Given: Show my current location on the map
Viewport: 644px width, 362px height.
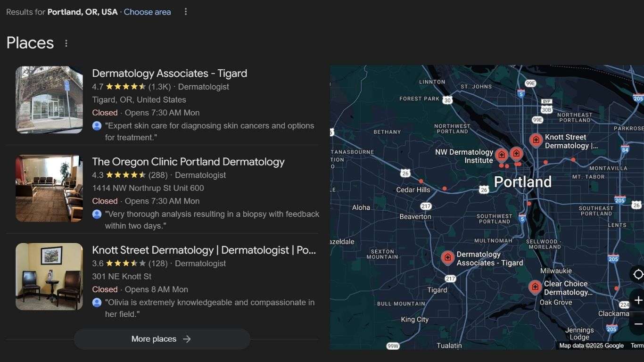Looking at the screenshot, I should click(x=638, y=274).
